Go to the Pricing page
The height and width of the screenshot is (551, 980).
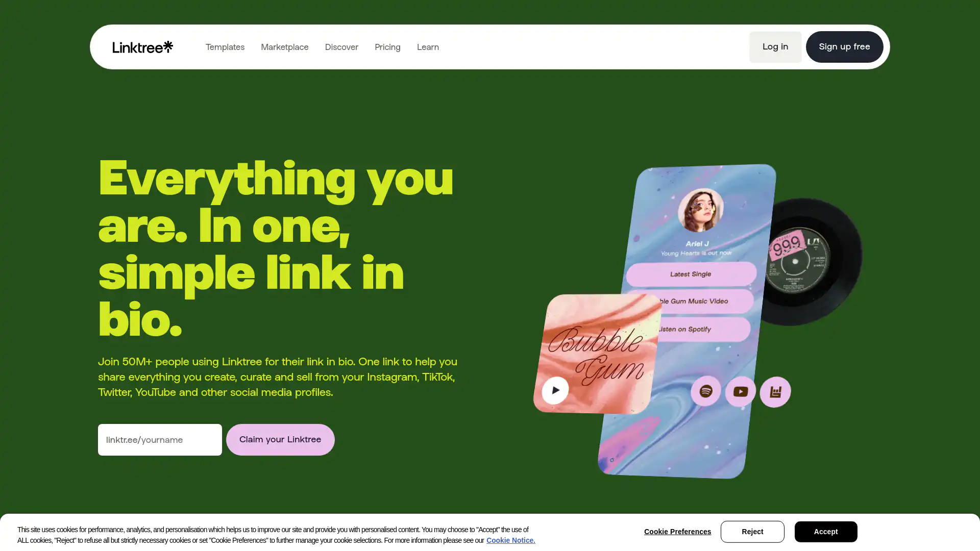(x=387, y=47)
